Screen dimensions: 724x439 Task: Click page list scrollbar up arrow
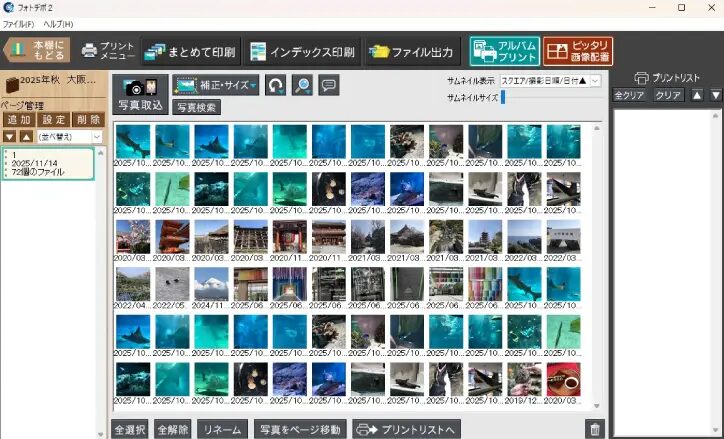pos(101,152)
